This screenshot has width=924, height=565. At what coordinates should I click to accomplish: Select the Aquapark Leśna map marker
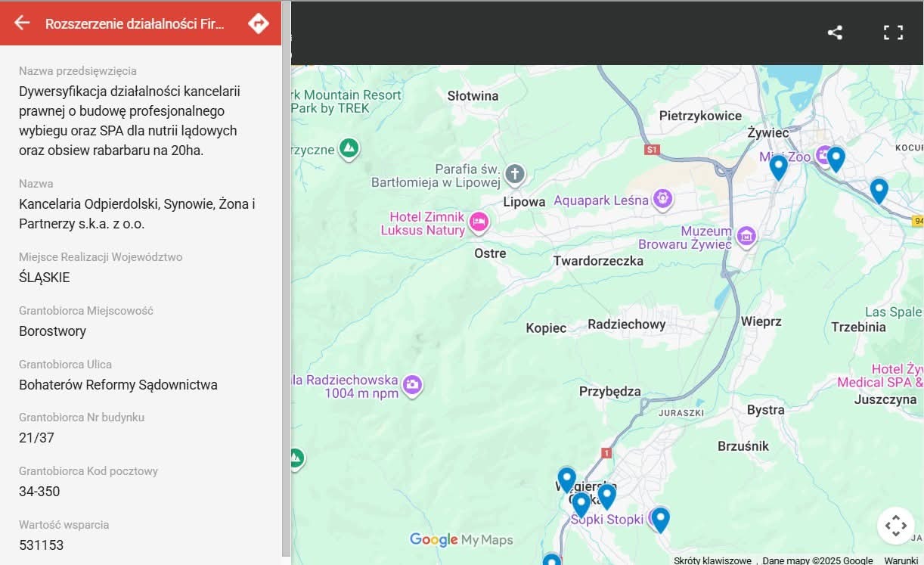(x=663, y=199)
